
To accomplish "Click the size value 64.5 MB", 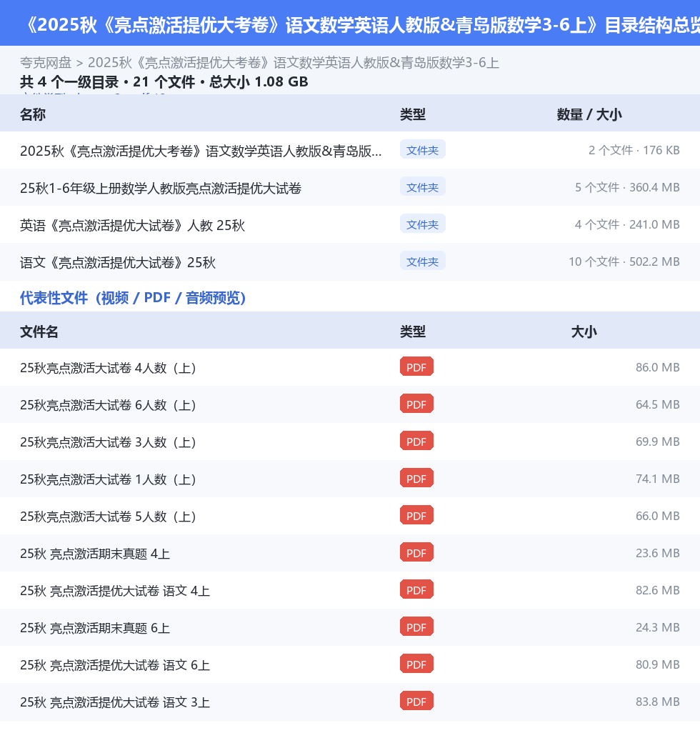I will click(x=657, y=404).
